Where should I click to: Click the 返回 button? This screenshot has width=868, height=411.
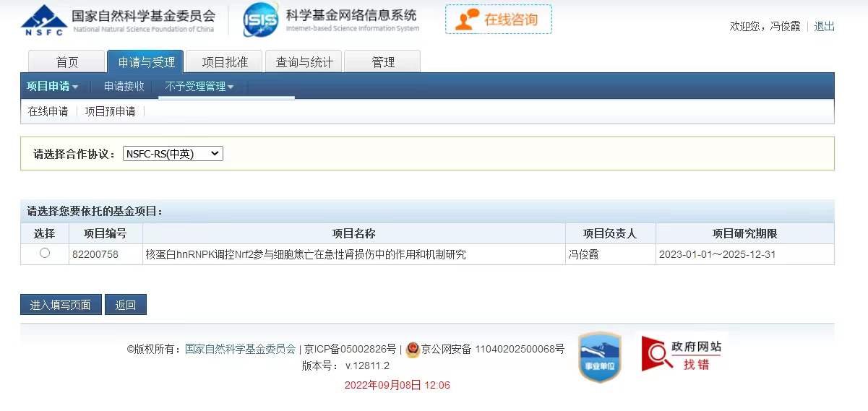[x=126, y=305]
